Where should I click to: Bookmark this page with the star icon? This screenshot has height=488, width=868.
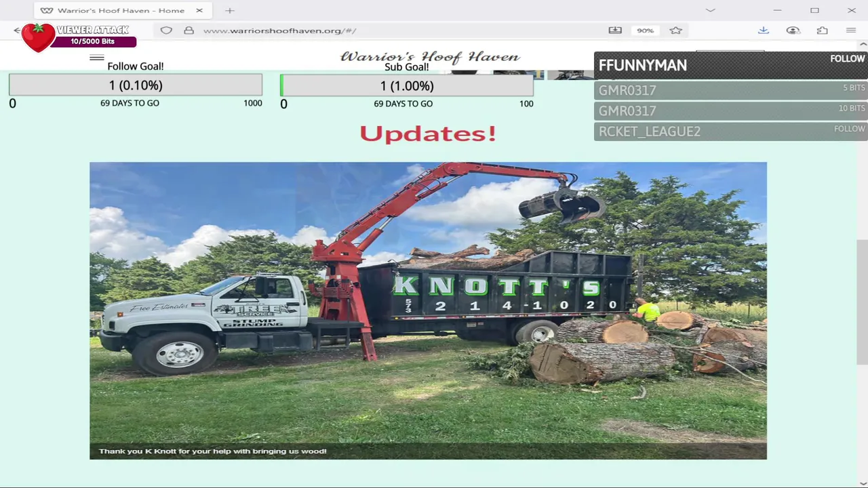675,30
